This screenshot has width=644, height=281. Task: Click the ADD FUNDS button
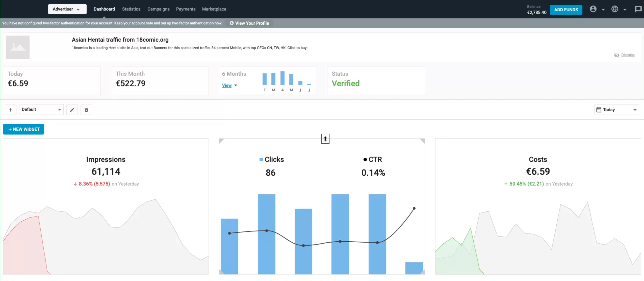tap(566, 10)
